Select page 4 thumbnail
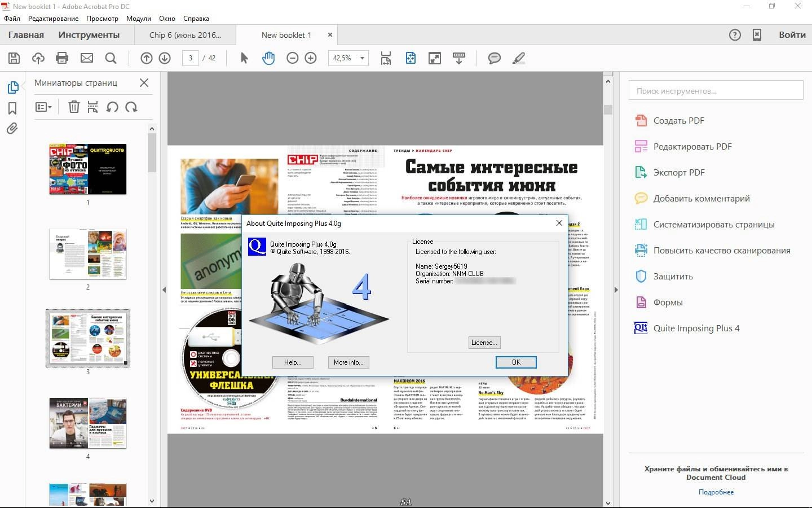 pos(88,423)
